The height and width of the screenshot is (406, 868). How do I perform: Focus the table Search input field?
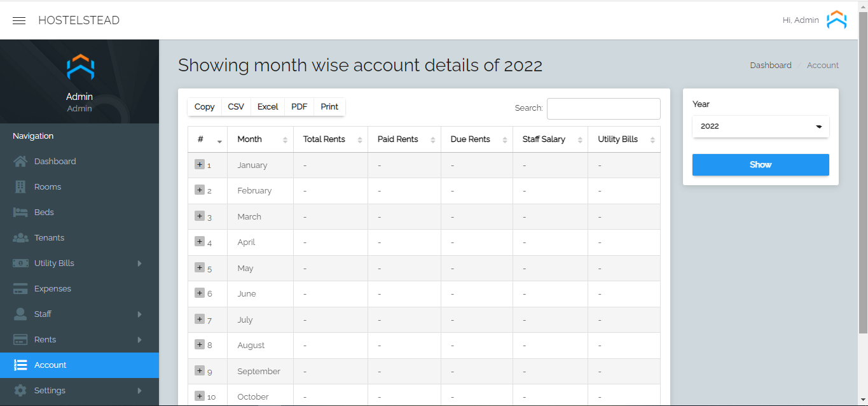tap(603, 109)
